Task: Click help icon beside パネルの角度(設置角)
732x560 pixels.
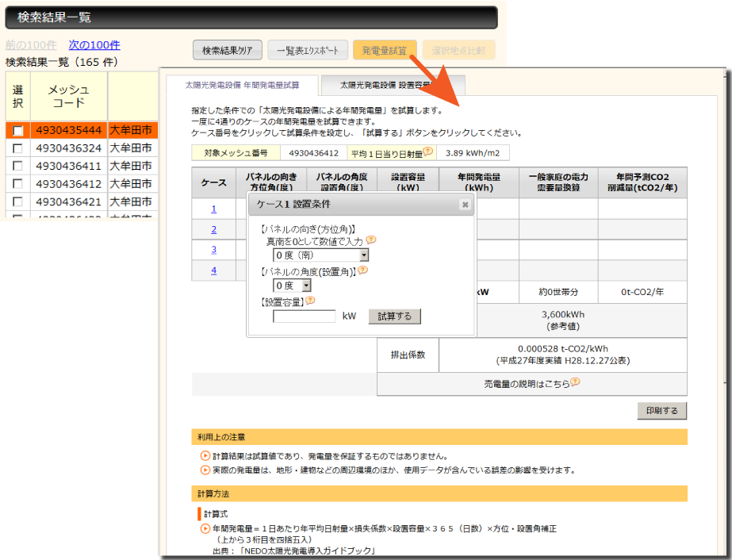Action: pos(362,270)
